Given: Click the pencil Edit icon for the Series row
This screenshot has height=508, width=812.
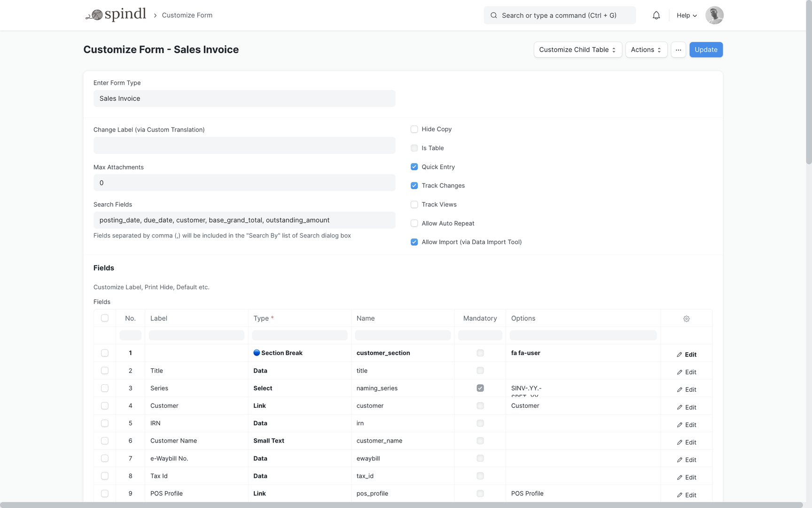Looking at the screenshot, I should (x=679, y=389).
